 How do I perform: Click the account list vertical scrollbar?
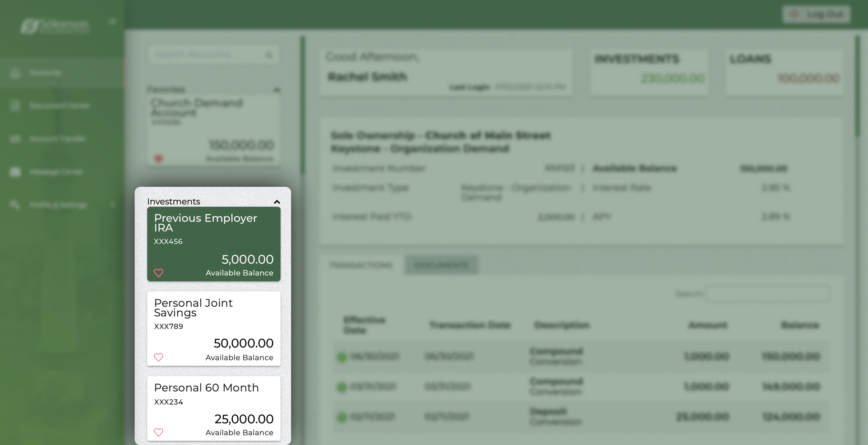coord(303,106)
